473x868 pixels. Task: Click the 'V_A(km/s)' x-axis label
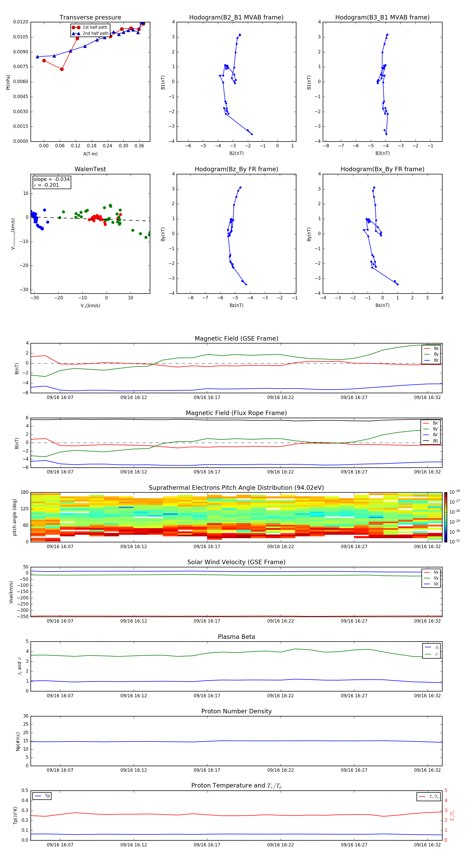[90, 306]
